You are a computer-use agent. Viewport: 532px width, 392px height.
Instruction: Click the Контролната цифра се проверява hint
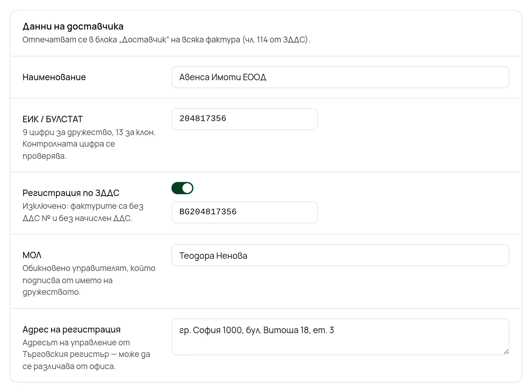[x=68, y=150]
